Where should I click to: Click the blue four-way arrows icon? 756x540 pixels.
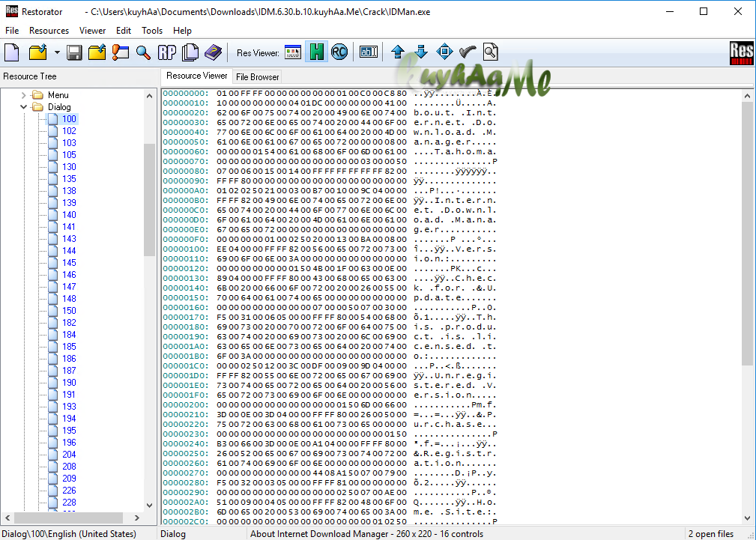click(x=444, y=52)
